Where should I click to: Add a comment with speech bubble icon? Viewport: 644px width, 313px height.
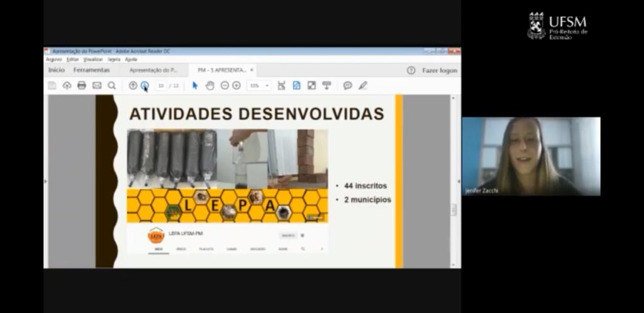point(347,85)
